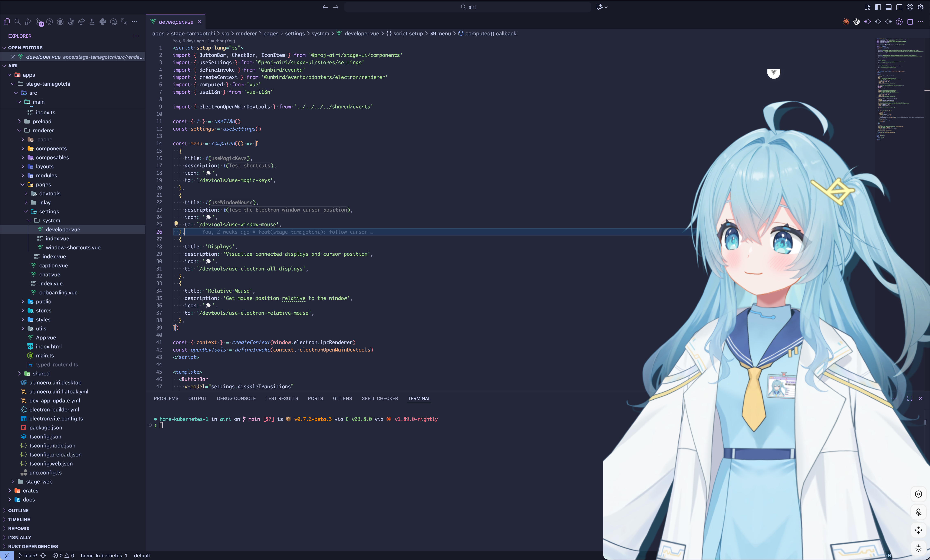The height and width of the screenshot is (560, 930).
Task: Open electron-builder.yml in the explorer
Action: point(54,410)
